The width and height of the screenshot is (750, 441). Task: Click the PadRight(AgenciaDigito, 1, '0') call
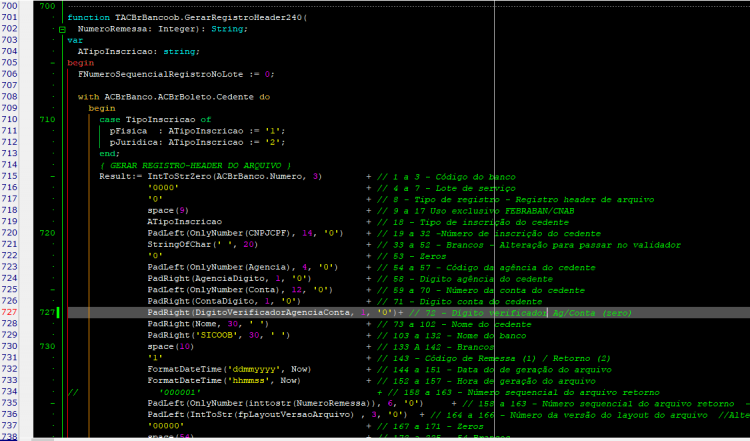(x=230, y=279)
